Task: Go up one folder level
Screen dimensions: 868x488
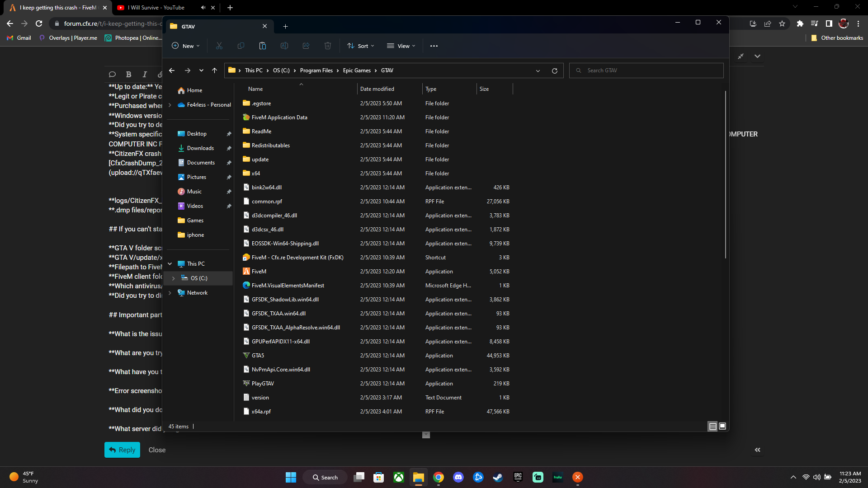Action: (215, 70)
